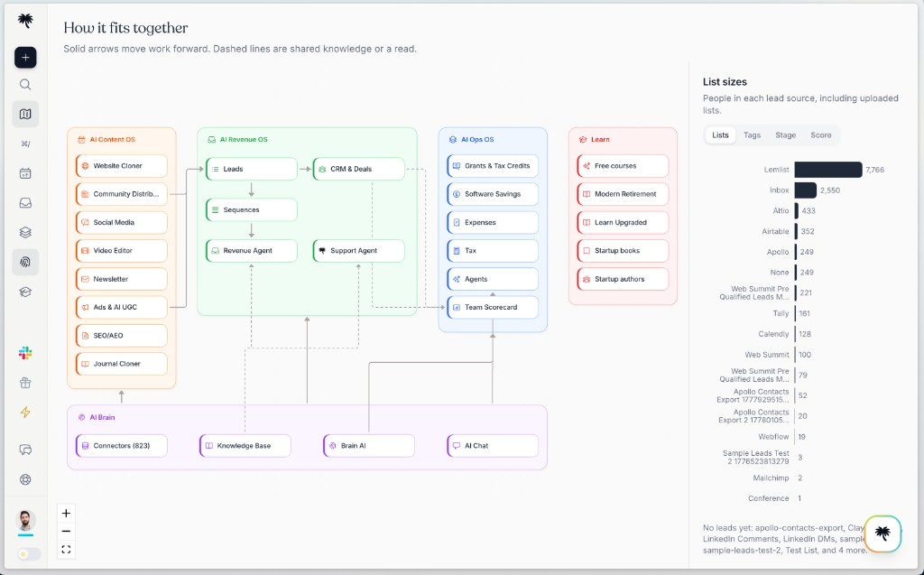This screenshot has width=924, height=575.
Task: Open the calendar icon in the sidebar
Action: tap(25, 173)
